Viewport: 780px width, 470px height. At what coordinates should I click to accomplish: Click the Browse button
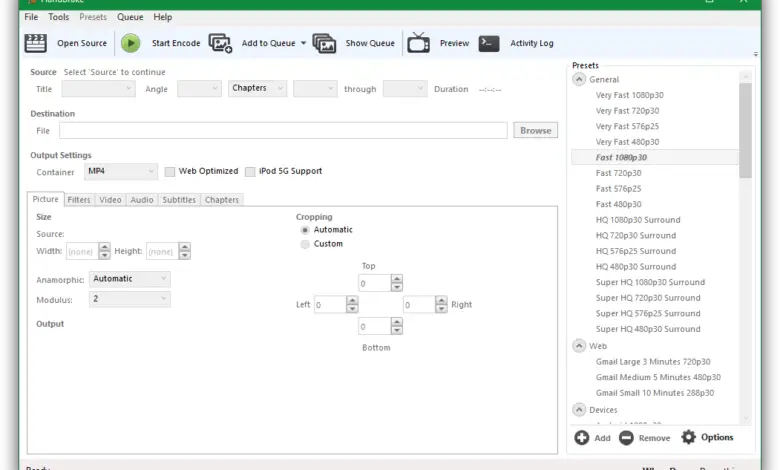[536, 130]
